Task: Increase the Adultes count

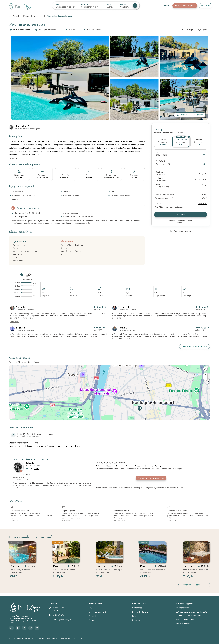Action: pos(204,173)
